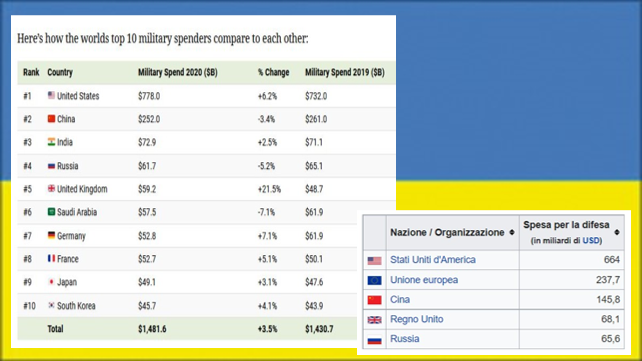Click the 68,1 value for Regno Unito

(x=610, y=319)
